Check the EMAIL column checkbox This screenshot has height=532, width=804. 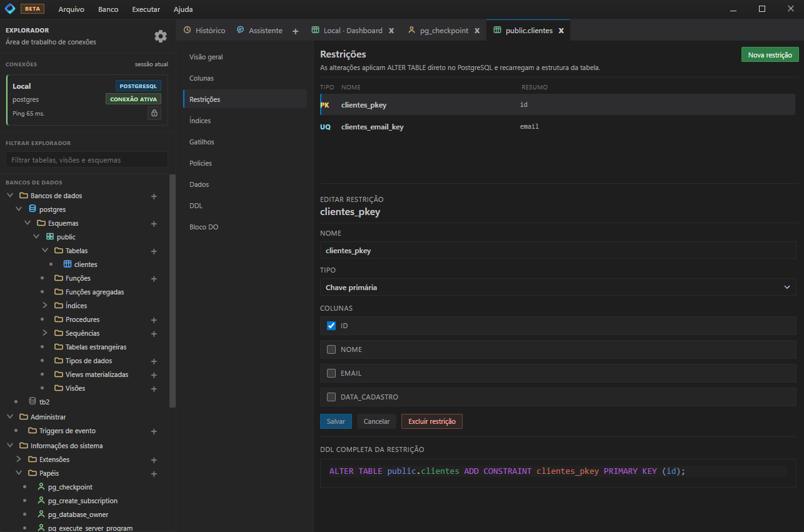pos(331,373)
